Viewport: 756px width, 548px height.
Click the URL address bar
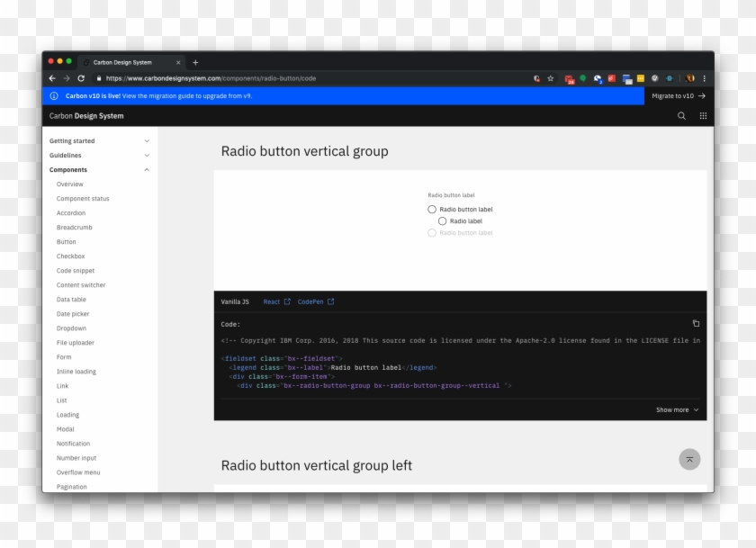315,78
